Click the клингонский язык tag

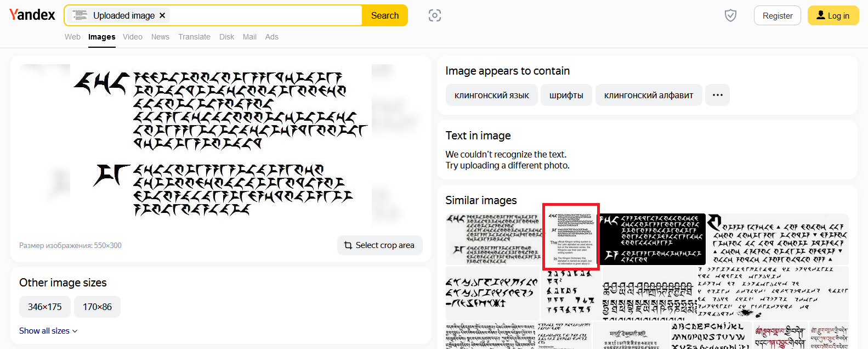click(x=492, y=95)
